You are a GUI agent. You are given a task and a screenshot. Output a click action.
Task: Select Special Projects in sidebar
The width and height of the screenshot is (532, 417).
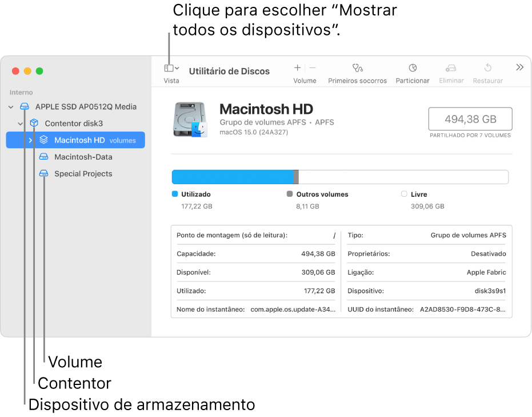pos(83,173)
